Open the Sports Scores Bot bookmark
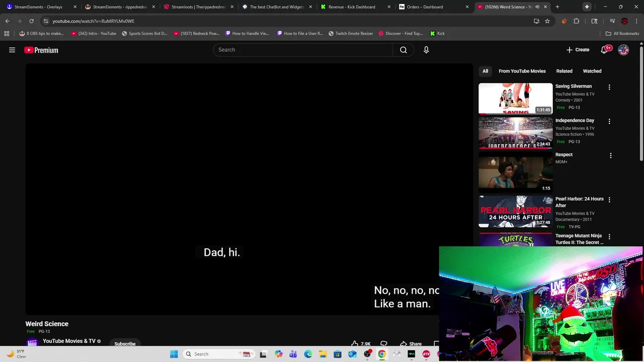The height and width of the screenshot is (362, 644). coord(144,33)
